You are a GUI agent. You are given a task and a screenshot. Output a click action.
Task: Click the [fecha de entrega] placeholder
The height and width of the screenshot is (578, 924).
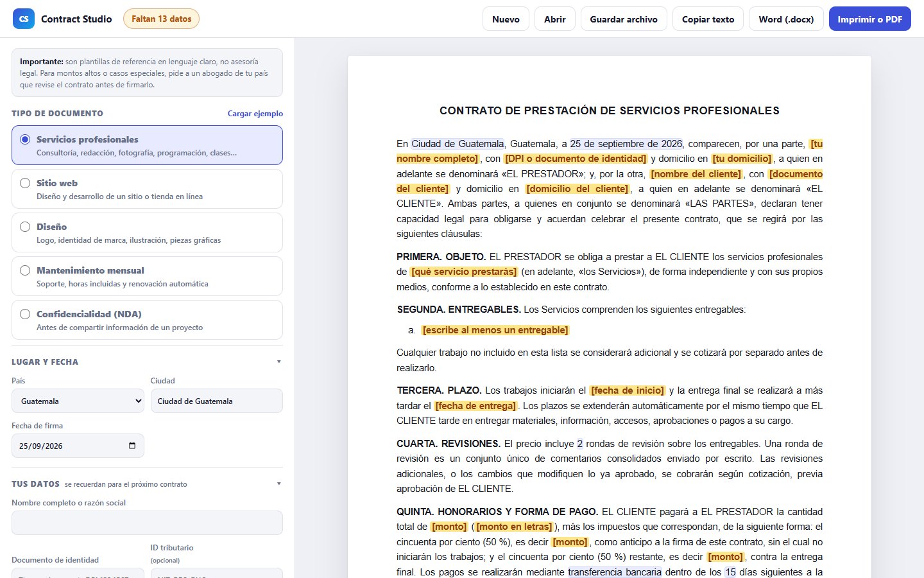(475, 406)
